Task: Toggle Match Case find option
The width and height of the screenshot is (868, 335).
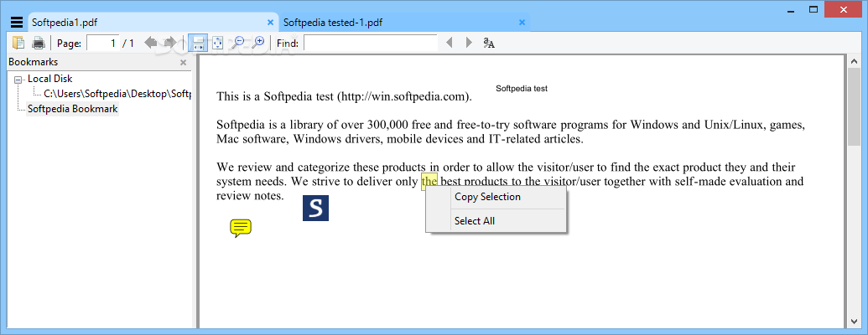Action: pyautogui.click(x=489, y=43)
